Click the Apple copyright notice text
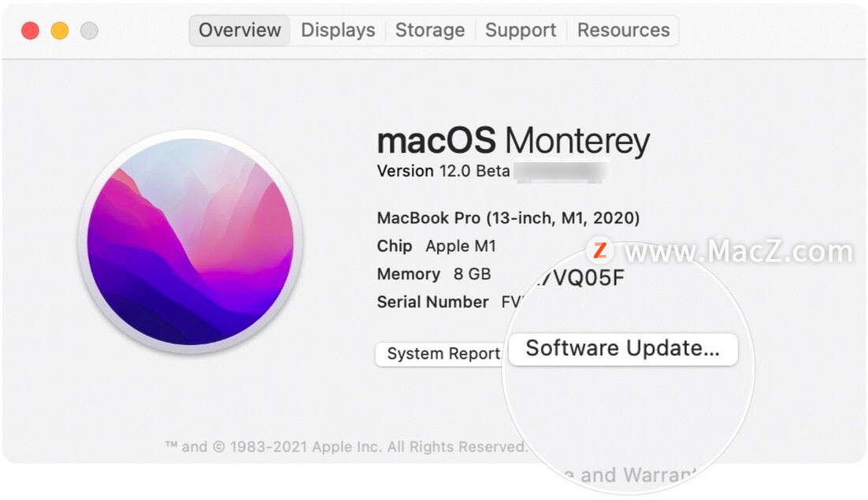 [347, 446]
